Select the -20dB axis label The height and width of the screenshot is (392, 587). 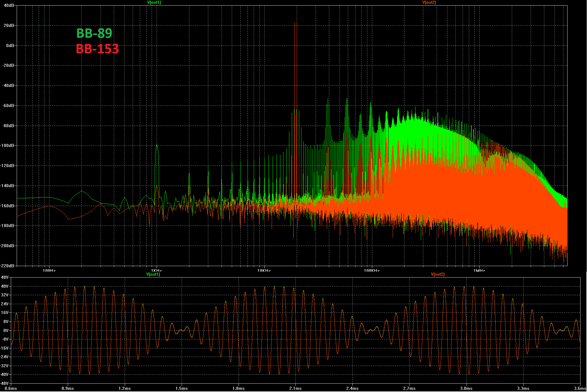click(8, 66)
